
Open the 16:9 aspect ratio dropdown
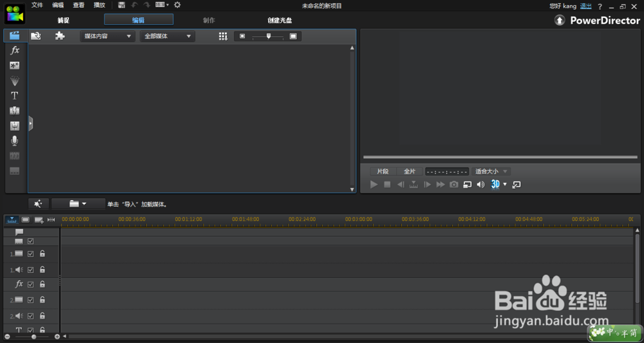click(162, 5)
